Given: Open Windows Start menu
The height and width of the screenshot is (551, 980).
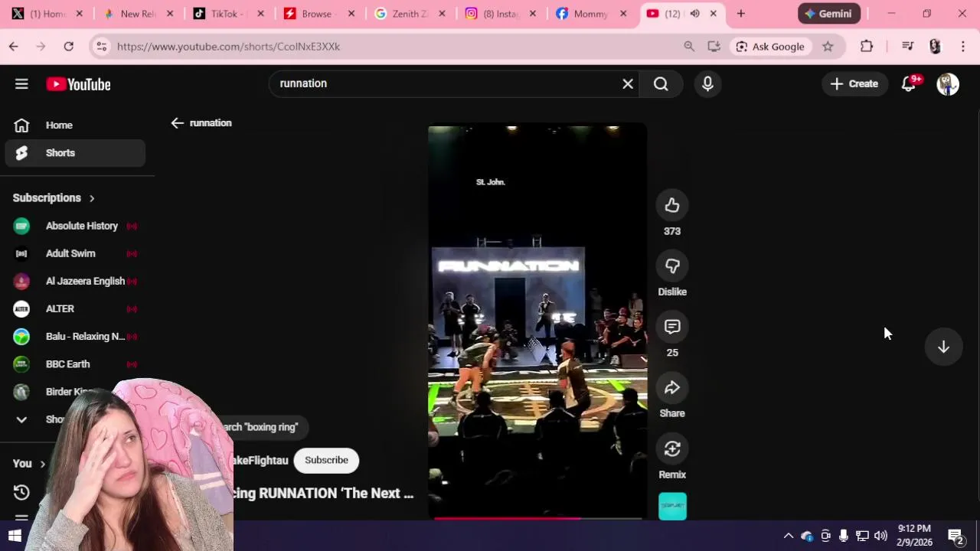Looking at the screenshot, I should [x=15, y=536].
